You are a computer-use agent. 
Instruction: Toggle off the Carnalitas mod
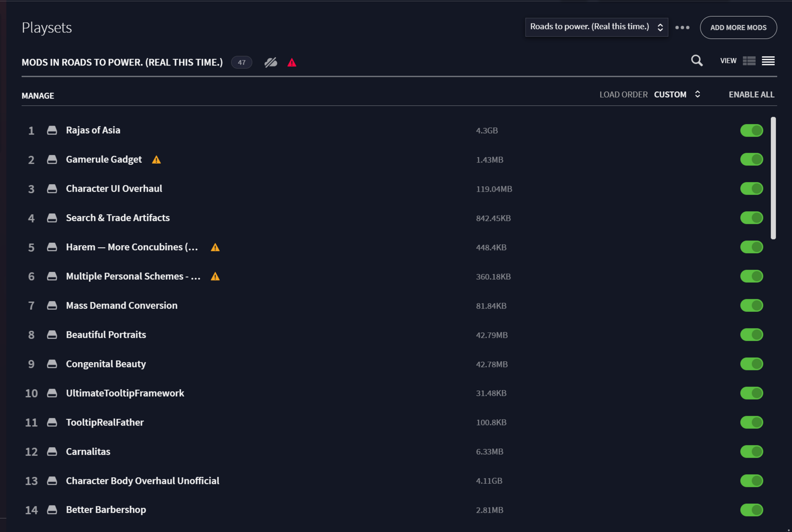click(x=751, y=451)
